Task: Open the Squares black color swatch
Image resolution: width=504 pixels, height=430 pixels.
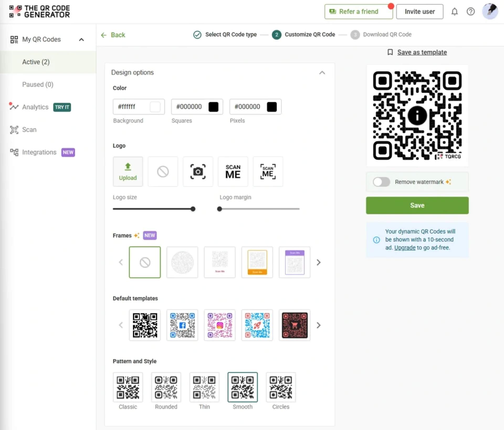Action: point(213,107)
